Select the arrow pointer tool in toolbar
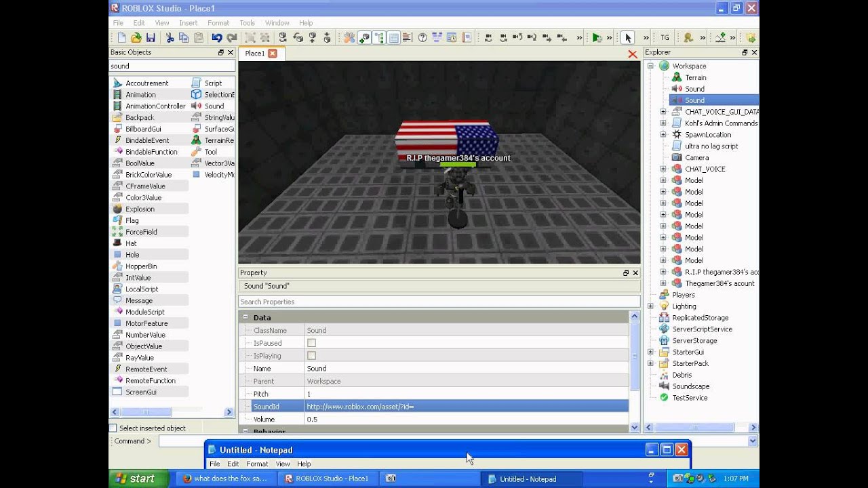 click(628, 38)
